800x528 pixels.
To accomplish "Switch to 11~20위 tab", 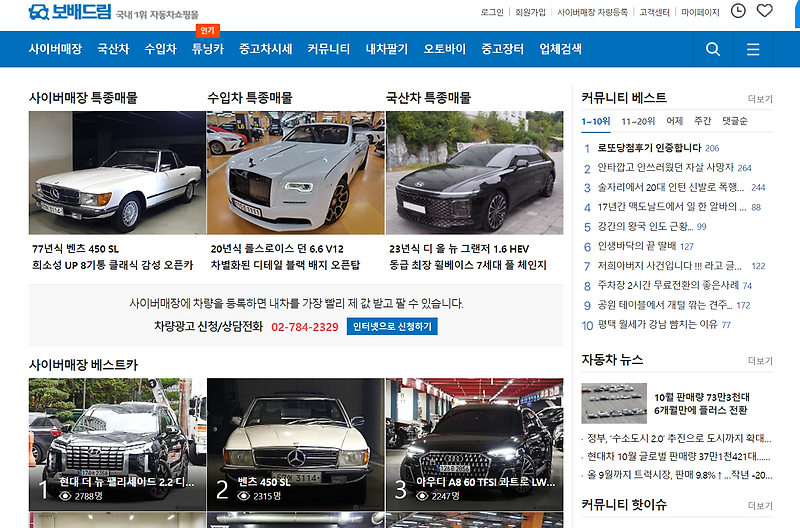I will (638, 121).
